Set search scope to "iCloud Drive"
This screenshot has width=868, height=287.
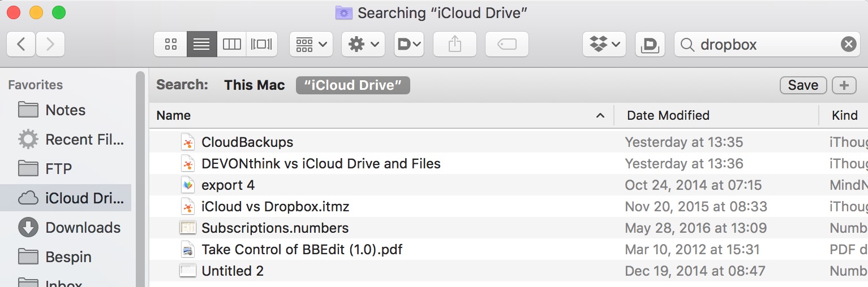point(353,85)
